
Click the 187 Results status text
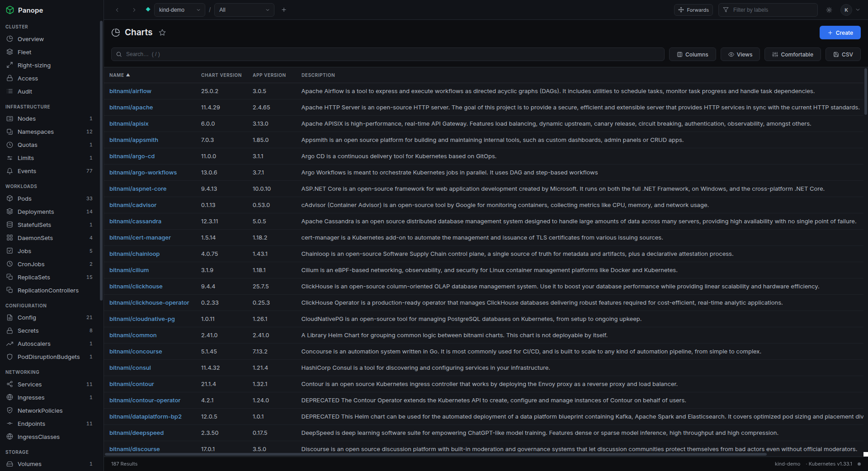point(124,464)
